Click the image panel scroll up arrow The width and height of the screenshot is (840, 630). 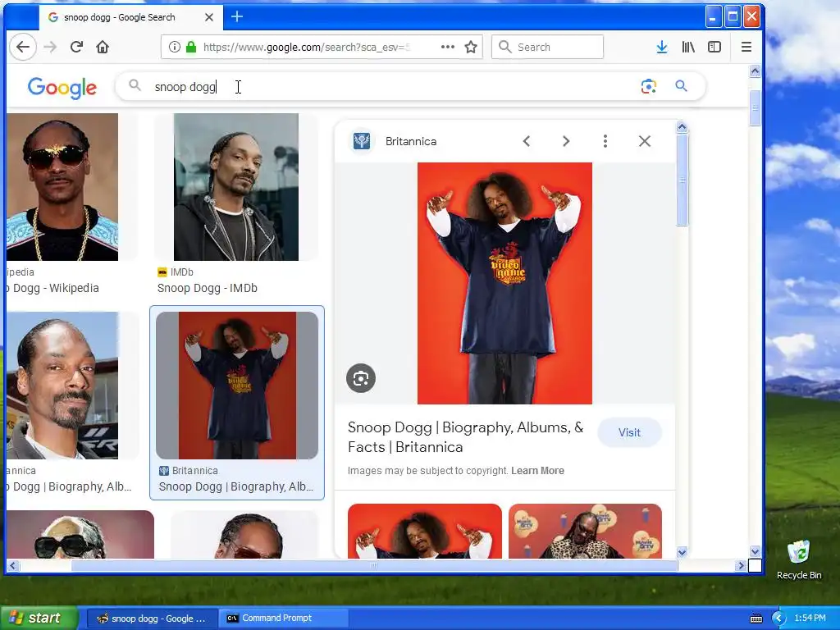coord(682,127)
